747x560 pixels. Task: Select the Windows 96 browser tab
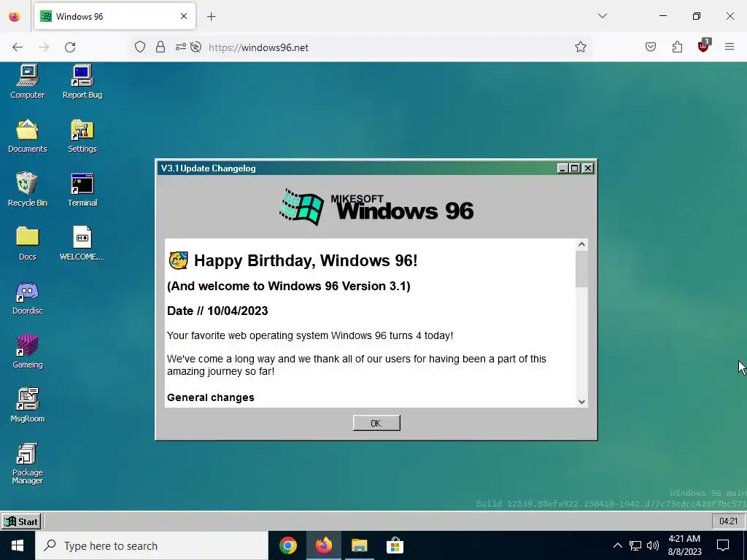coord(115,16)
